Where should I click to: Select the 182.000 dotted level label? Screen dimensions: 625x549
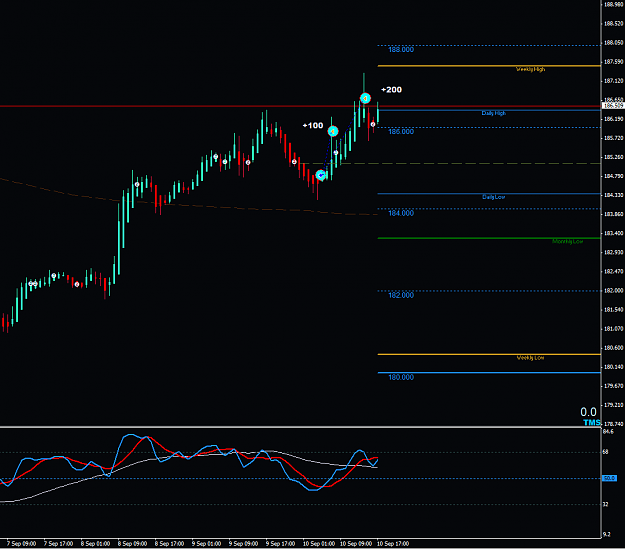pos(401,295)
